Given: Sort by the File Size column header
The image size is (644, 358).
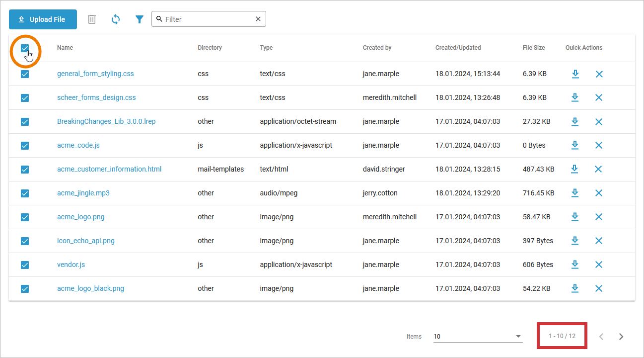Looking at the screenshot, I should point(533,48).
